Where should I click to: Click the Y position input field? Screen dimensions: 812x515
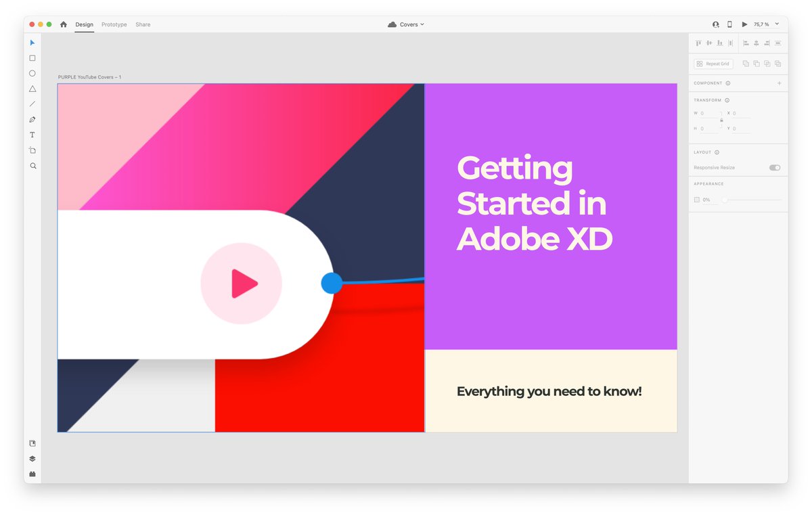[x=741, y=129]
